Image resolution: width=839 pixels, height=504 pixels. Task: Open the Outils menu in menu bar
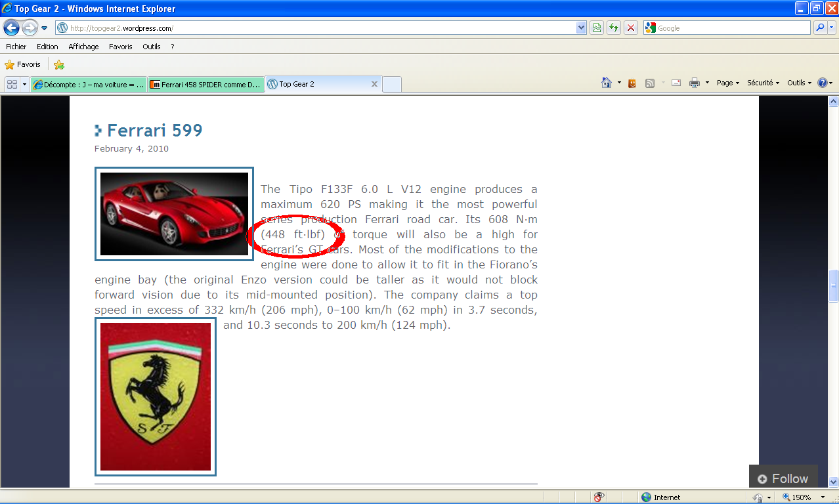click(152, 47)
